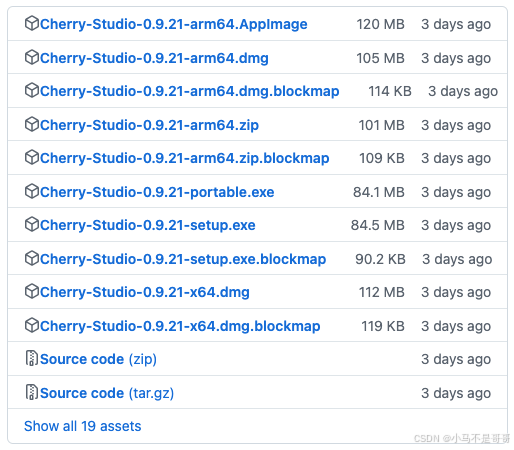Click package icon beside arm64.dmg.blockmap asset

pyautogui.click(x=32, y=91)
